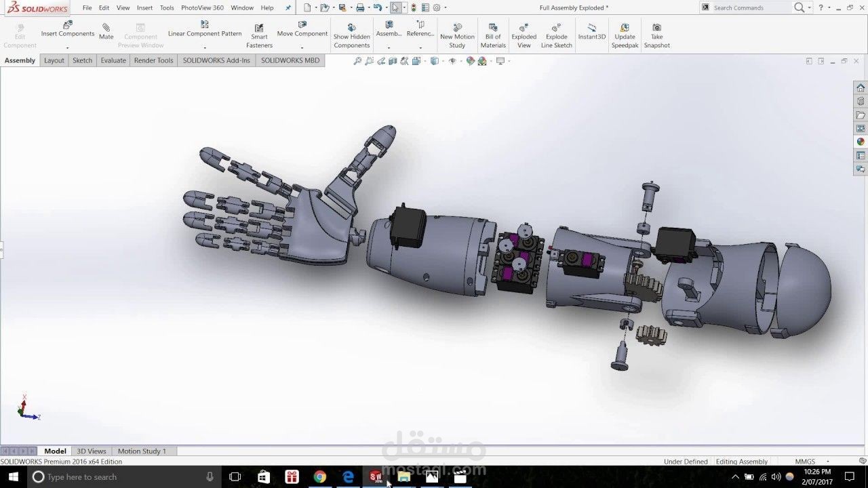Expand Move Component dropdown arrow
Screen dimensions: 868x488
point(302,47)
